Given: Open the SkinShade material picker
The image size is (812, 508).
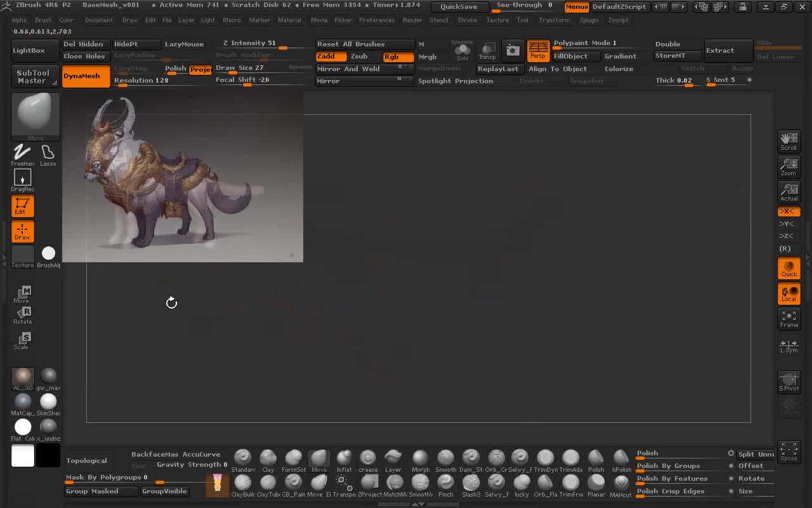Looking at the screenshot, I should tap(48, 404).
